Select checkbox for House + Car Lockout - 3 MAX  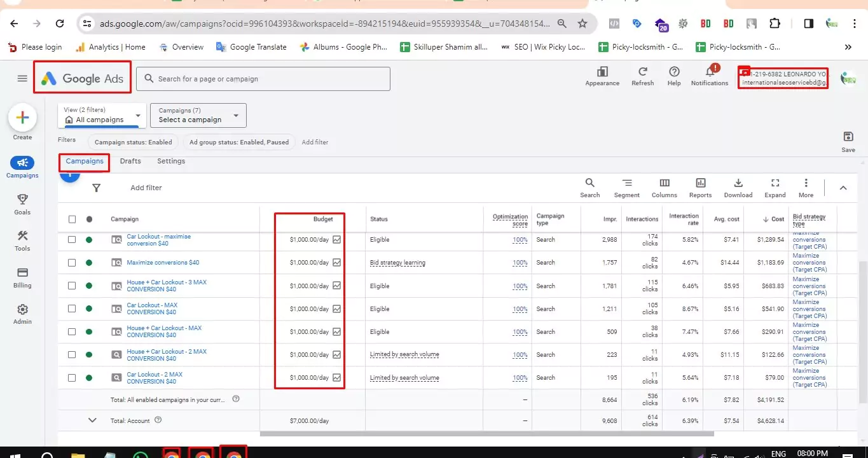72,286
